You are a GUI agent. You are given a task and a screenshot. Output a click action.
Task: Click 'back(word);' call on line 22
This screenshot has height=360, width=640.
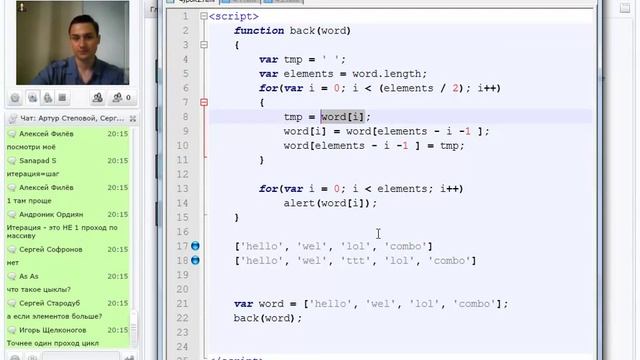(x=268, y=318)
